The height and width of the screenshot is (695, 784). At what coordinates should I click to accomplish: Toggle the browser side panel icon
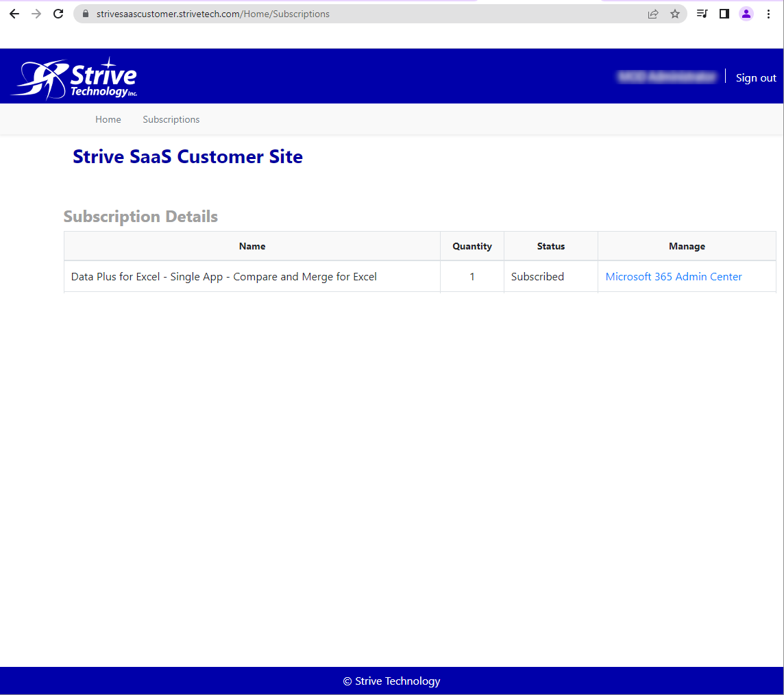[x=724, y=14]
